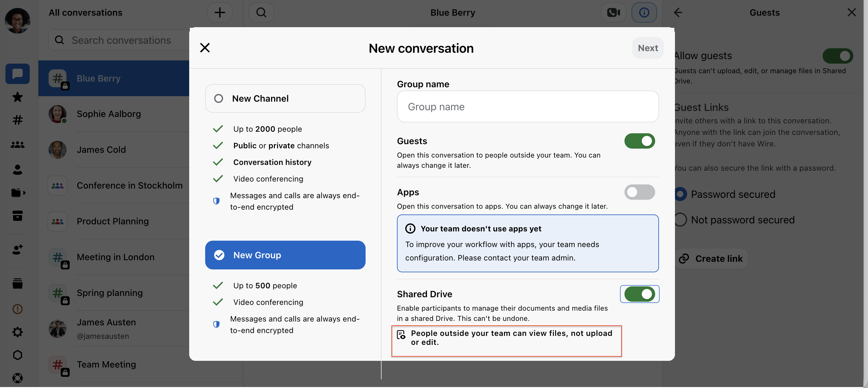The width and height of the screenshot is (868, 388).
Task: Open the Product Planning group
Action: tap(113, 221)
